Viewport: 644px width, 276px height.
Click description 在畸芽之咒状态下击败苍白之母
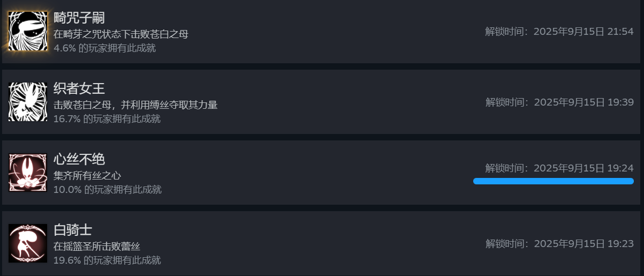pos(121,34)
